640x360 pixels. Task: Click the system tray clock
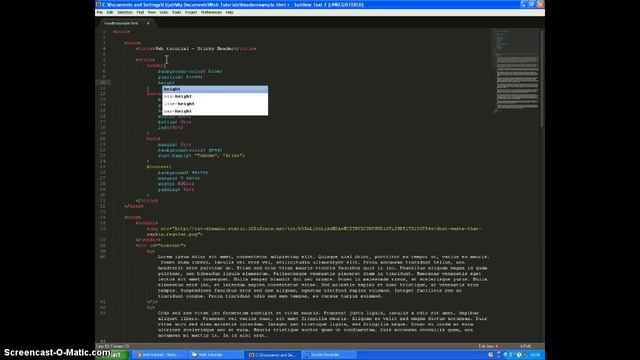(x=536, y=355)
